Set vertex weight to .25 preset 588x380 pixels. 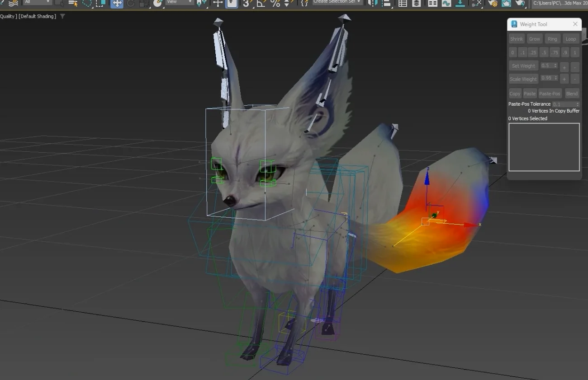[x=533, y=52]
